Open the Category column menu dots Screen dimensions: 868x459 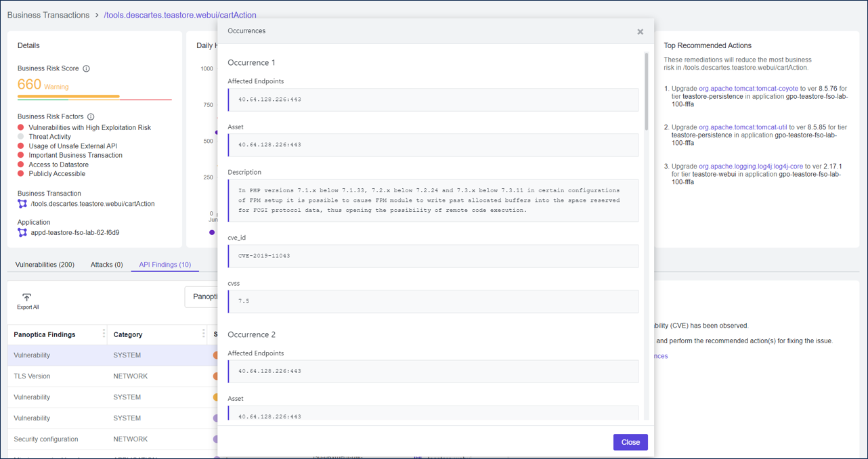[203, 334]
